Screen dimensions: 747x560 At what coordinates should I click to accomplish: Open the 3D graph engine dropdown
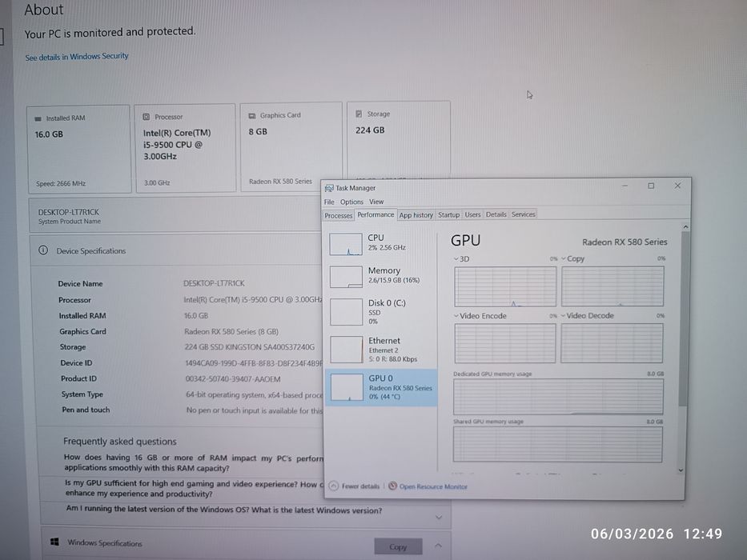click(462, 259)
